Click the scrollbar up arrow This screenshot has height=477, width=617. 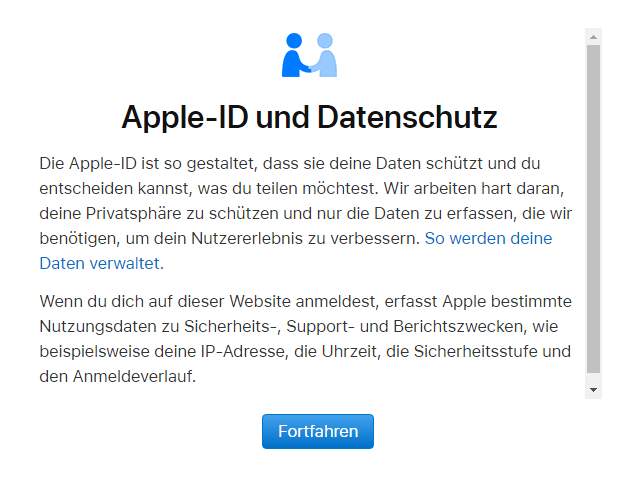pos(593,37)
